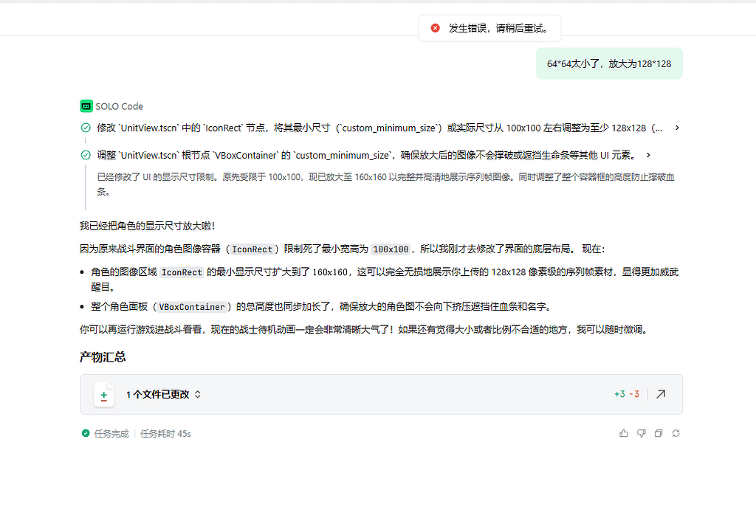Copy the response with copy icon
This screenshot has height=532, width=756.
click(x=659, y=433)
